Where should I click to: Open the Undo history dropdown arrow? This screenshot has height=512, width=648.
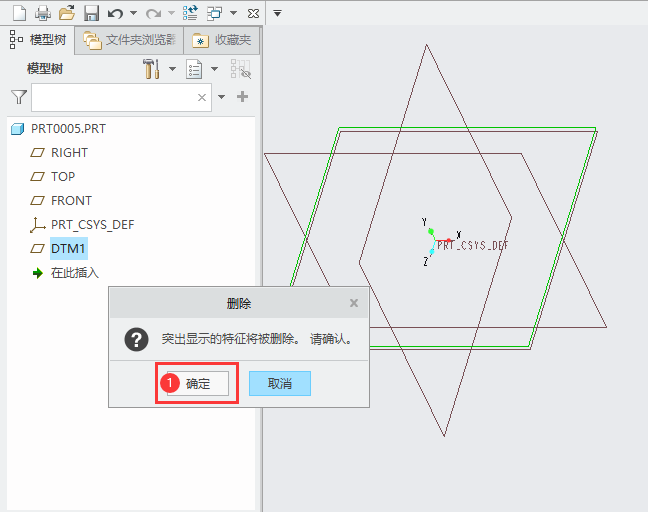133,13
